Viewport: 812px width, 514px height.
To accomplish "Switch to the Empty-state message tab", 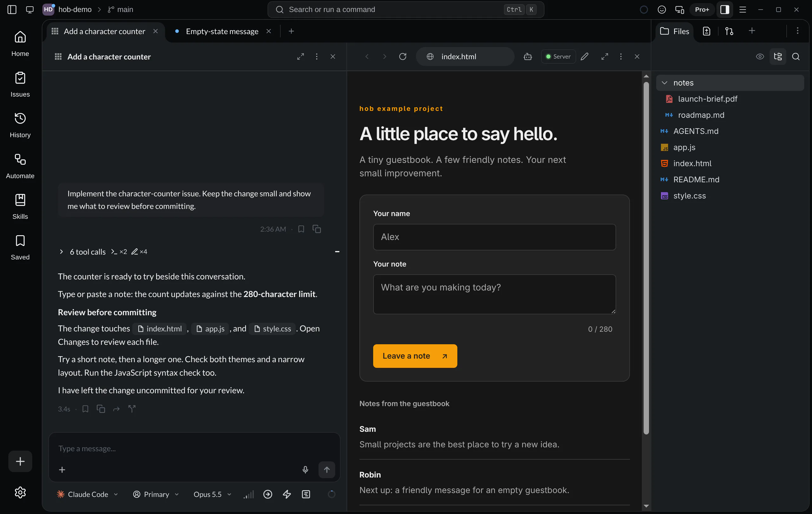I will pyautogui.click(x=222, y=31).
